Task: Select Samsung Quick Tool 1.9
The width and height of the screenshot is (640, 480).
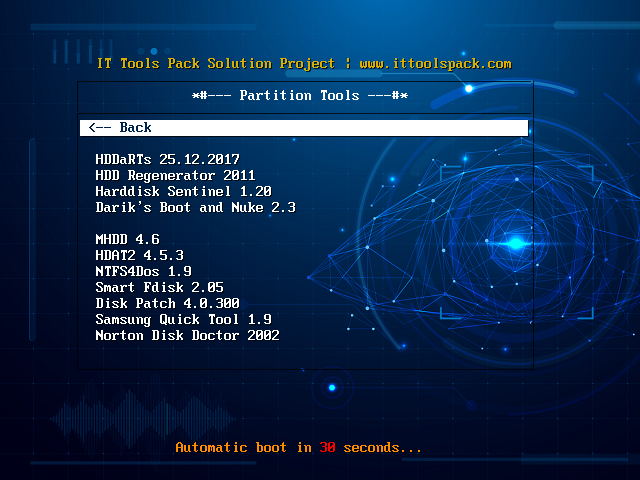Action: click(x=183, y=319)
